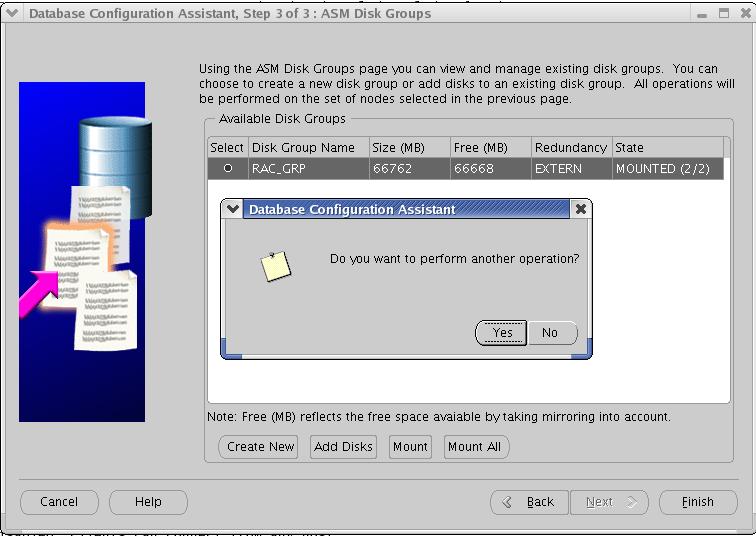756x536 pixels.
Task: Open Help for ASM Disk Groups
Action: [x=148, y=502]
